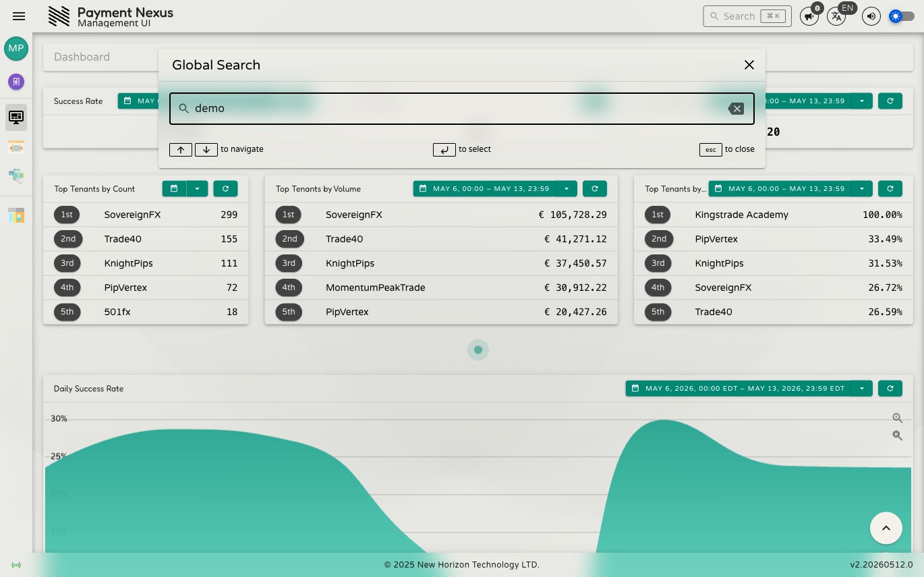Select the Dashboard monitor icon in sidebar
Screen dimensions: 924x577
click(16, 117)
